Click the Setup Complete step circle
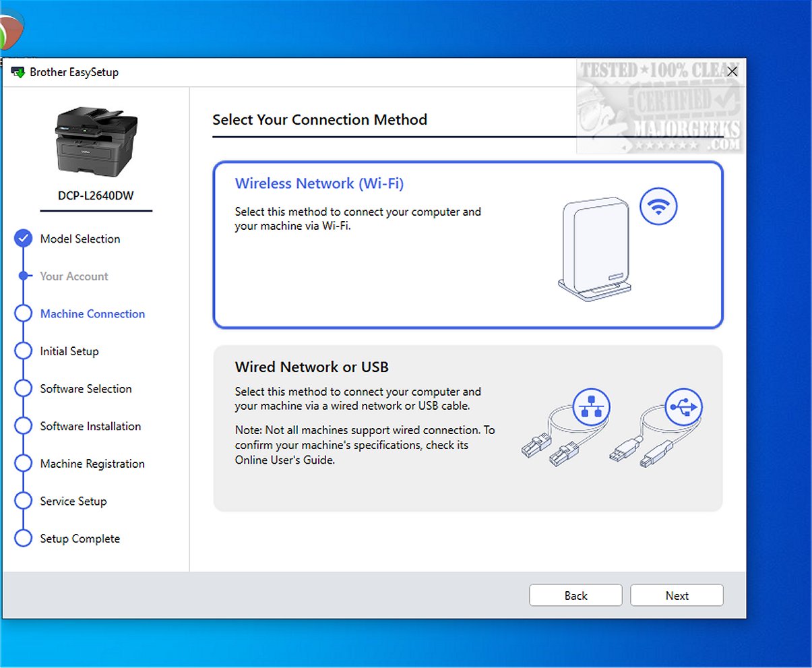The width and height of the screenshot is (812, 668). 24,538
